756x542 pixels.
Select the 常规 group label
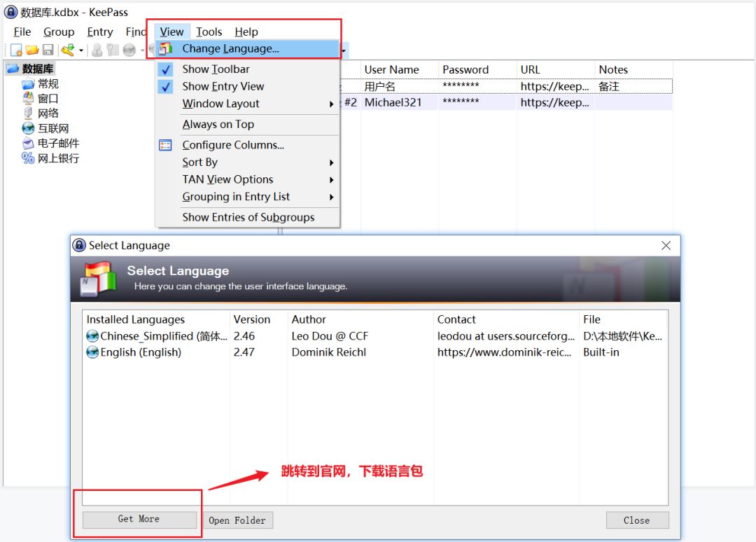[48, 84]
